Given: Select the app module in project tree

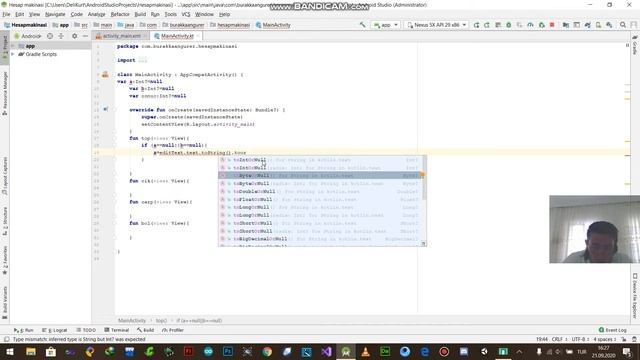Looking at the screenshot, I should (30, 46).
